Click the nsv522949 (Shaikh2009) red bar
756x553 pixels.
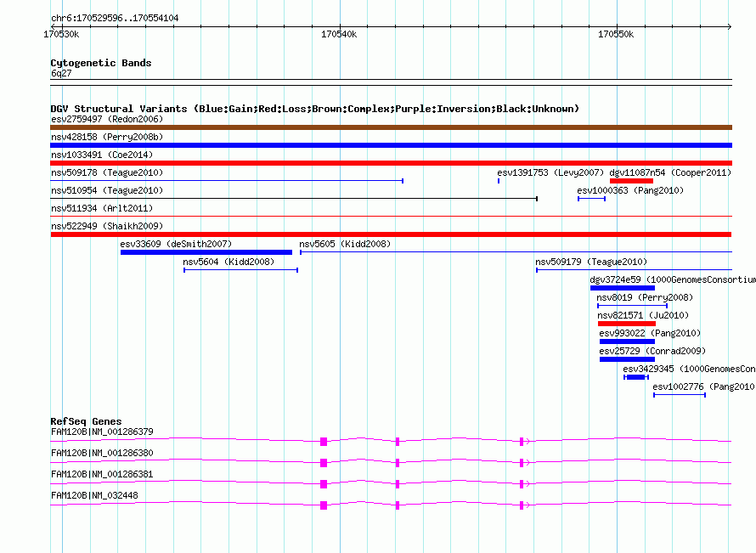pos(391,234)
